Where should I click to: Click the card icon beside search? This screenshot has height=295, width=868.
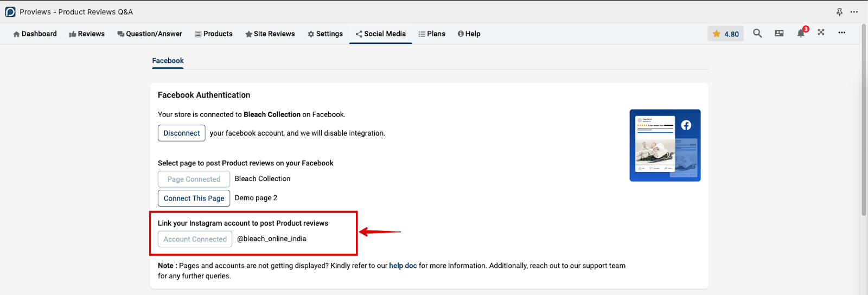[x=779, y=33]
